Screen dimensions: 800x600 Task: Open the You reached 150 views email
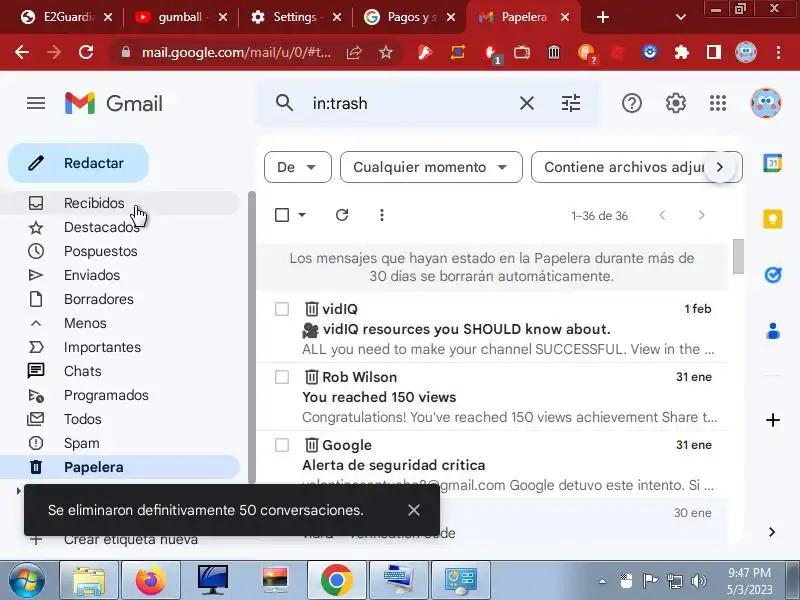[492, 397]
